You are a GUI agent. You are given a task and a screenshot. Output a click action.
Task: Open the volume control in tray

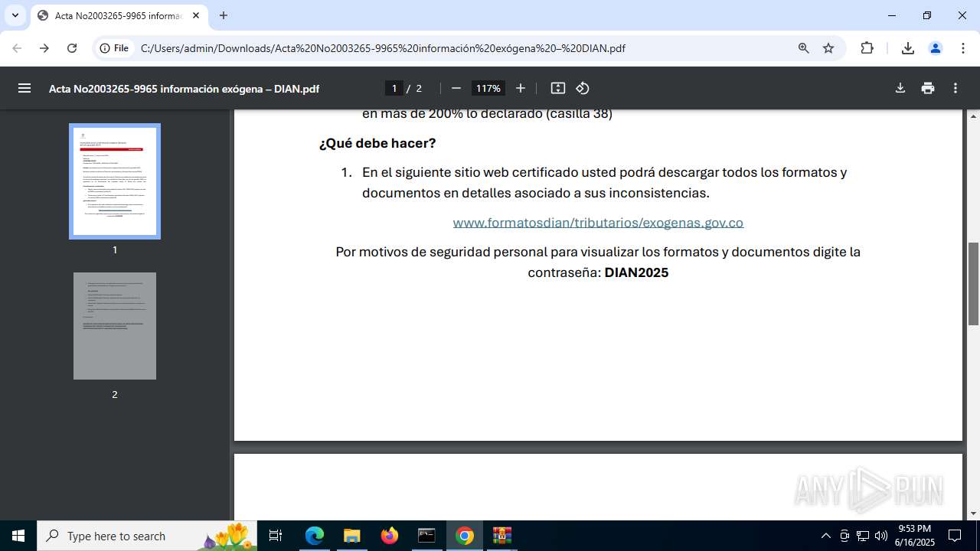click(x=881, y=536)
